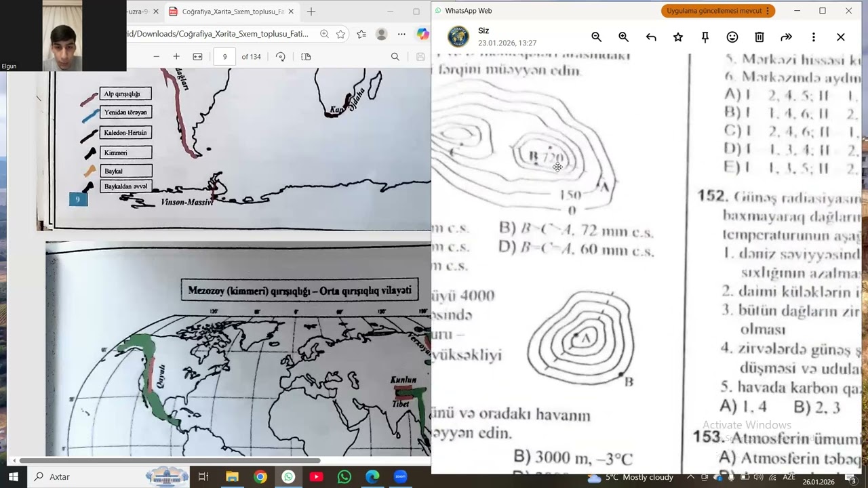Screen dimensions: 868x488
Task: Click the PDF horizontal scrollbar
Action: pyautogui.click(x=170, y=461)
